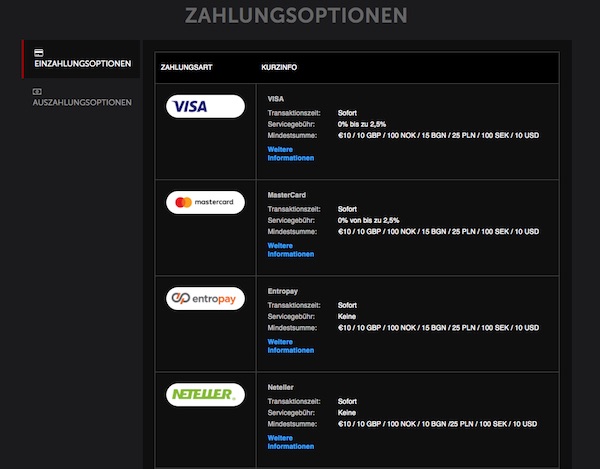
Task: Click the 'Sofort' transaction time for Entropay
Action: tap(347, 305)
